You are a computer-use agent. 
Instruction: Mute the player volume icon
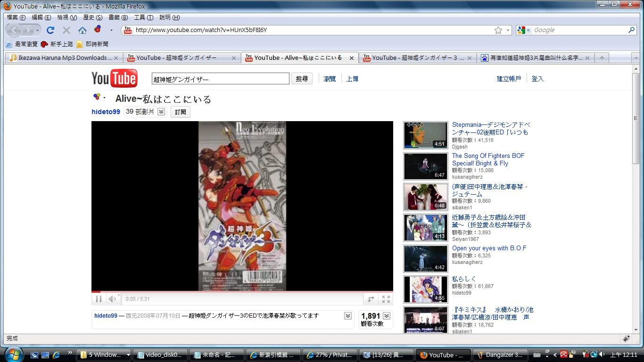pyautogui.click(x=112, y=299)
